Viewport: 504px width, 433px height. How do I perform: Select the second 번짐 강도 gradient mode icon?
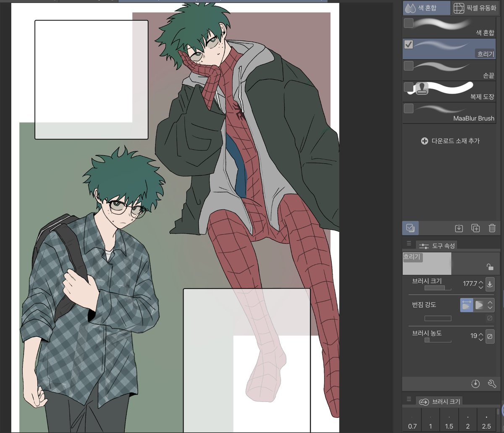(x=479, y=305)
